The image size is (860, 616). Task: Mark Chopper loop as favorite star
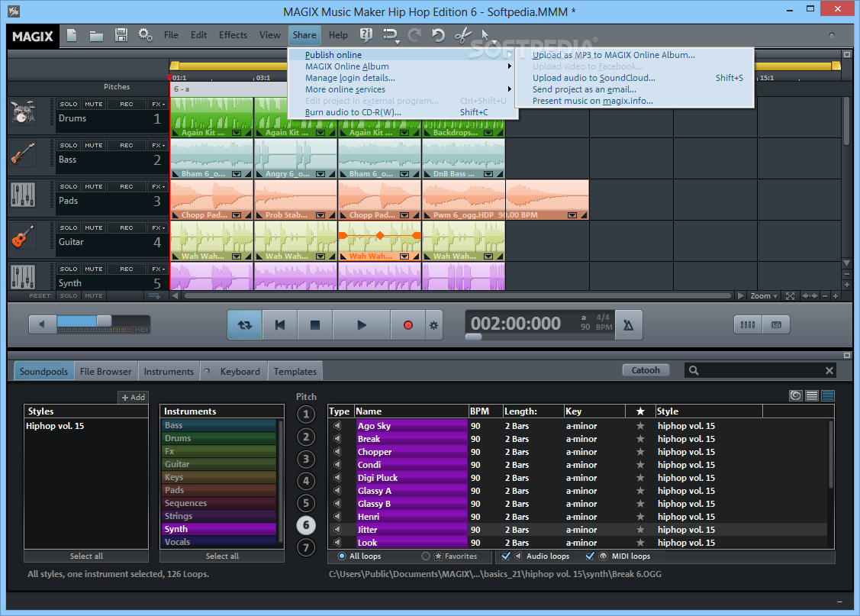pos(640,451)
